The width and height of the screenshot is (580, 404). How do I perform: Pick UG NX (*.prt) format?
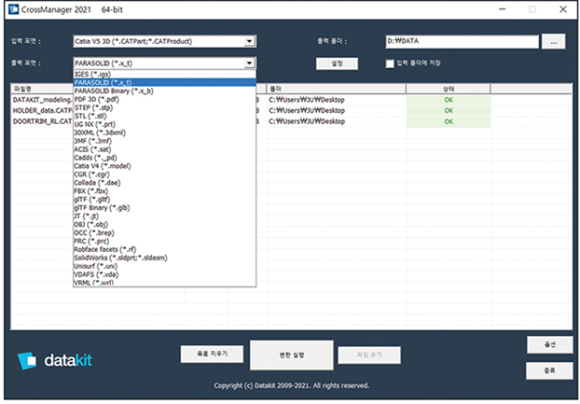click(x=165, y=124)
